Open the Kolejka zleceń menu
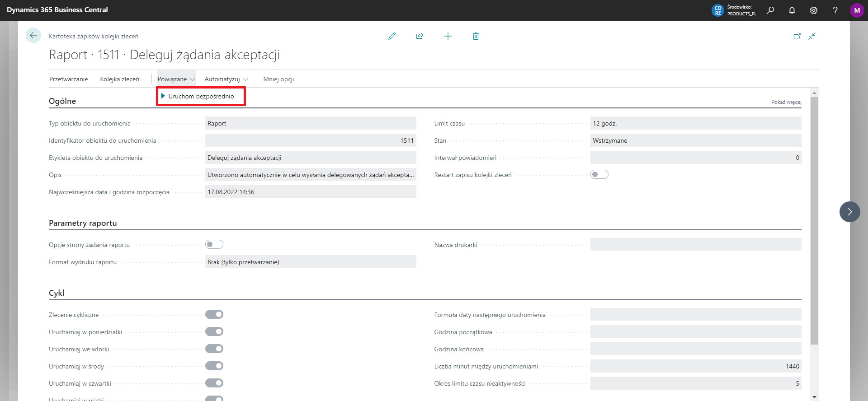This screenshot has width=868, height=401. coord(119,79)
